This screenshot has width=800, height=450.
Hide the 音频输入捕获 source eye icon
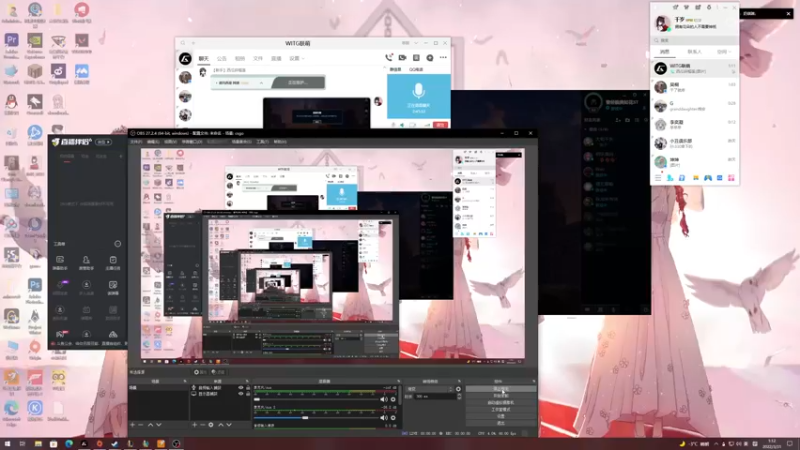tap(241, 388)
